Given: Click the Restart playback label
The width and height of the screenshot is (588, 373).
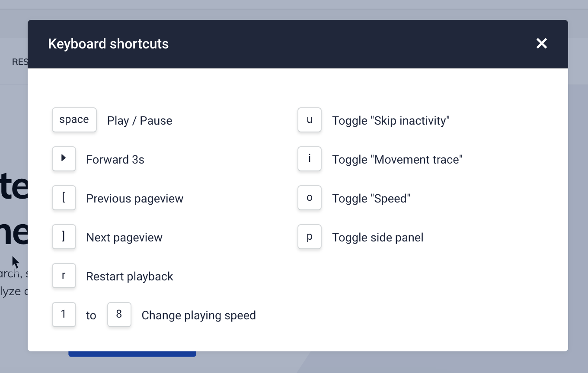Looking at the screenshot, I should pyautogui.click(x=130, y=277).
